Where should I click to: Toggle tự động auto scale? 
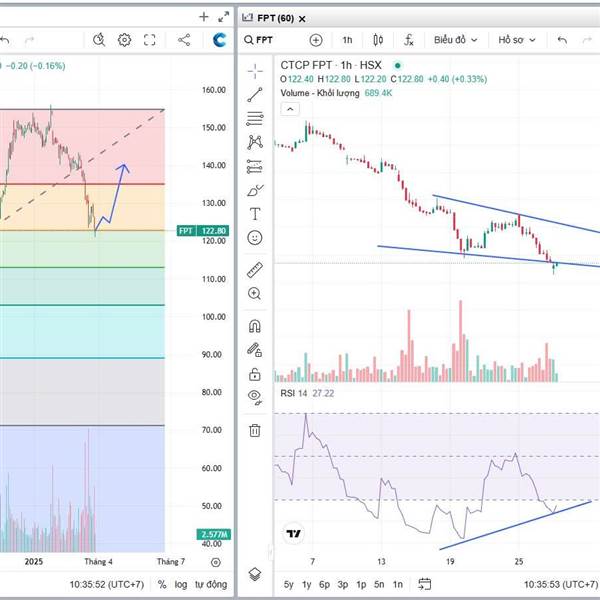[x=211, y=584]
